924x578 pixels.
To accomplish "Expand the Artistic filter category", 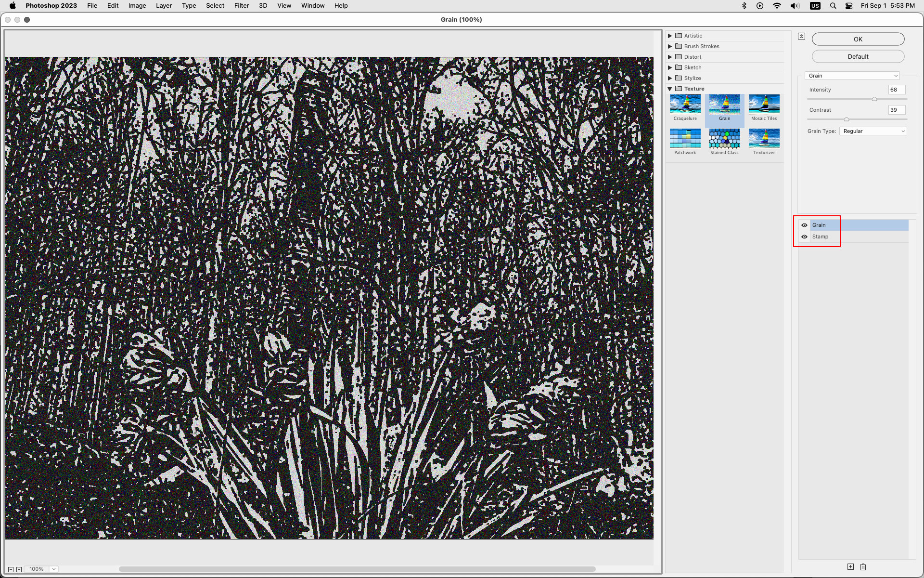I will point(670,36).
